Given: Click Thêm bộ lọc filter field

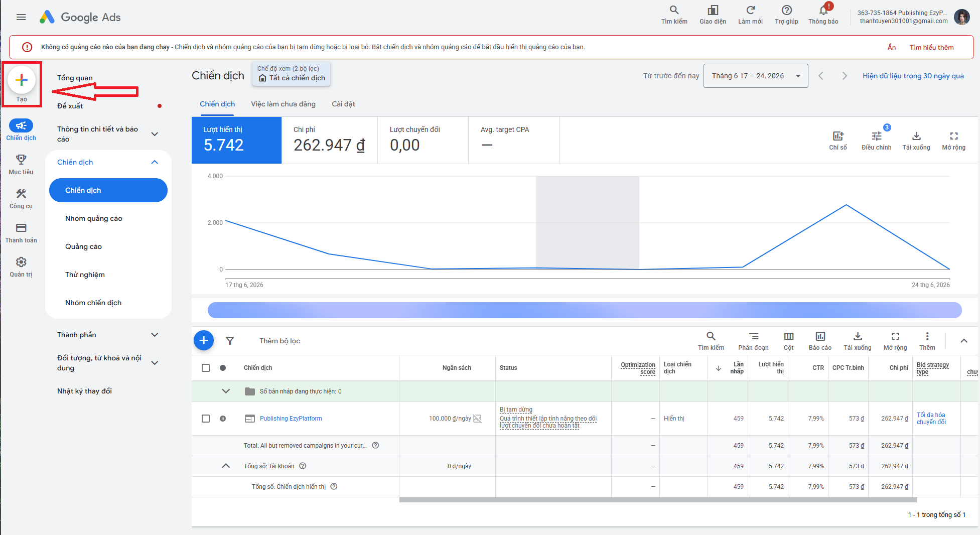Looking at the screenshot, I should tap(279, 341).
